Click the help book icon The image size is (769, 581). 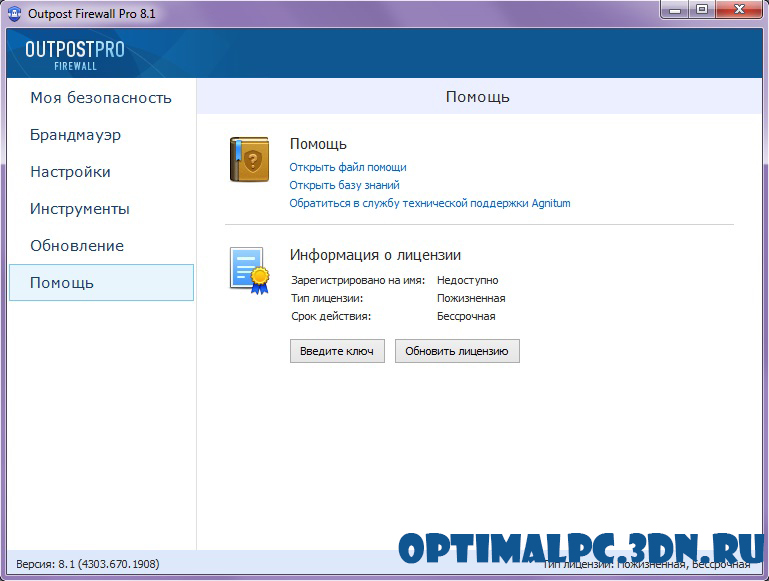pos(249,160)
